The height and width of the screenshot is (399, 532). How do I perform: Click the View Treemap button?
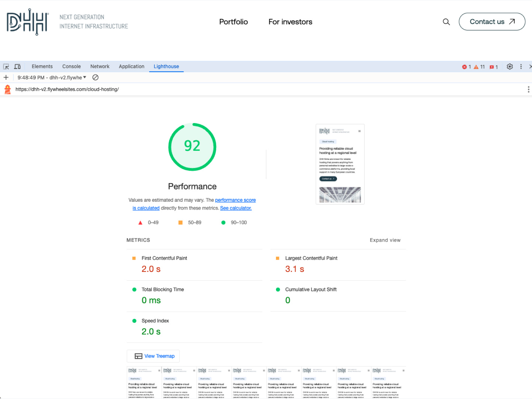(153, 356)
